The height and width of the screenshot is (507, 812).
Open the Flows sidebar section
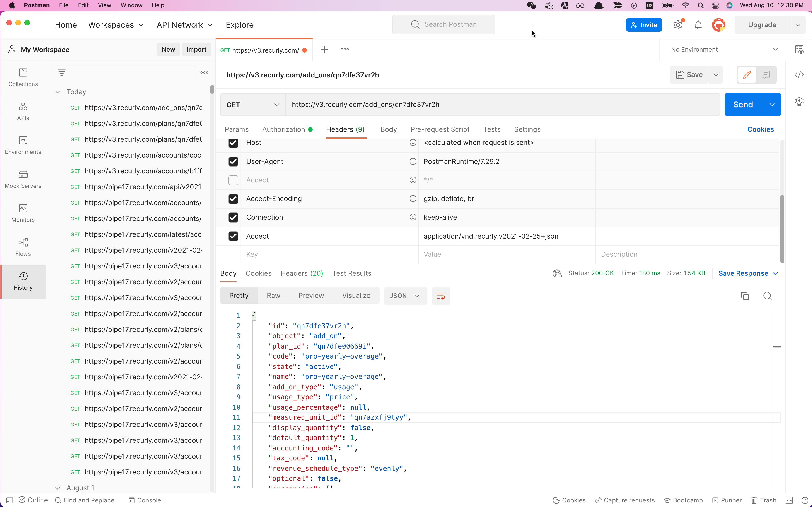pyautogui.click(x=23, y=247)
